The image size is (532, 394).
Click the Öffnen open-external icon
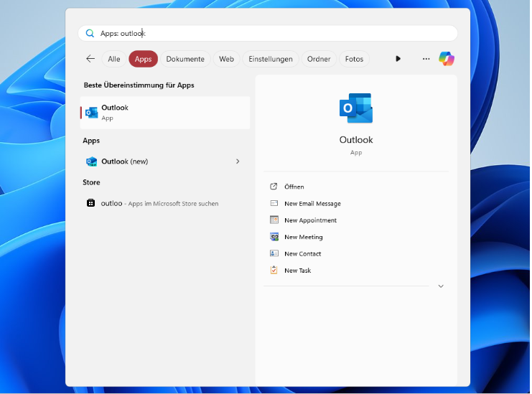point(274,186)
